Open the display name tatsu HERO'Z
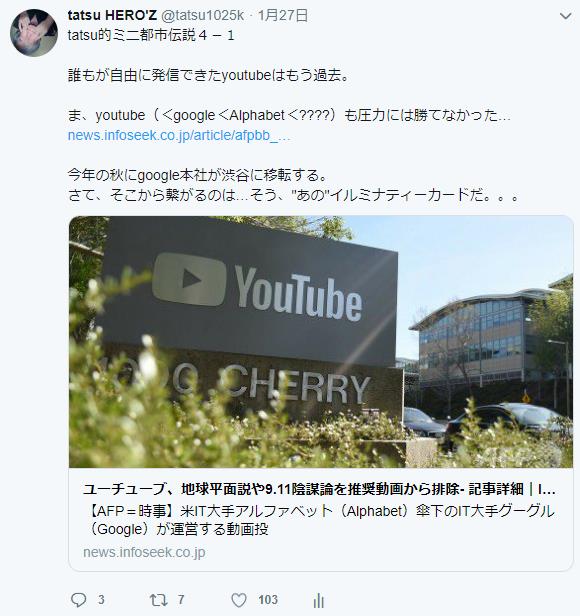This screenshot has width=580, height=616. click(x=112, y=15)
